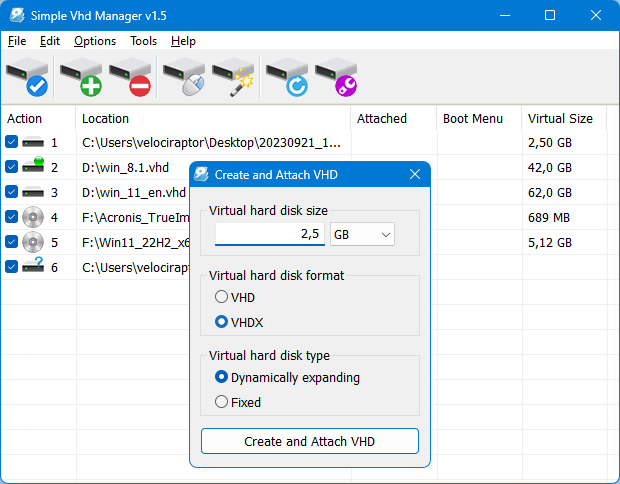
Task: Click the add VHD green plus toolbar icon
Action: tap(80, 77)
